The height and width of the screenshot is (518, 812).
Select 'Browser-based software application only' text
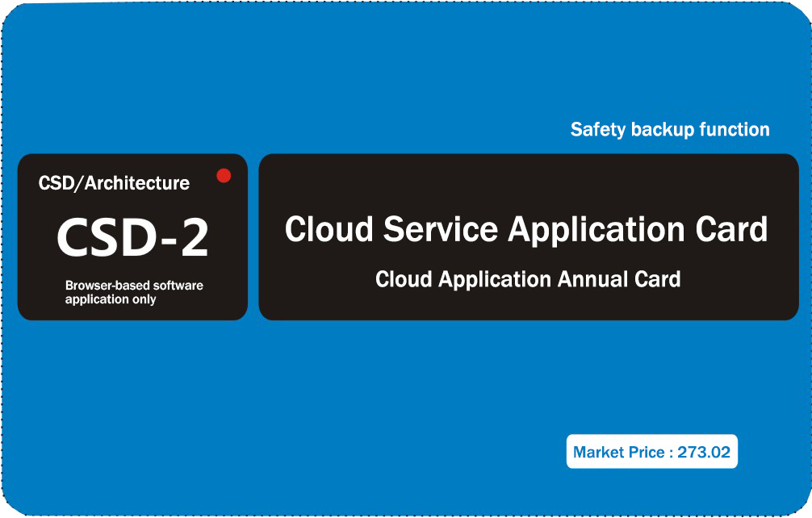[134, 292]
